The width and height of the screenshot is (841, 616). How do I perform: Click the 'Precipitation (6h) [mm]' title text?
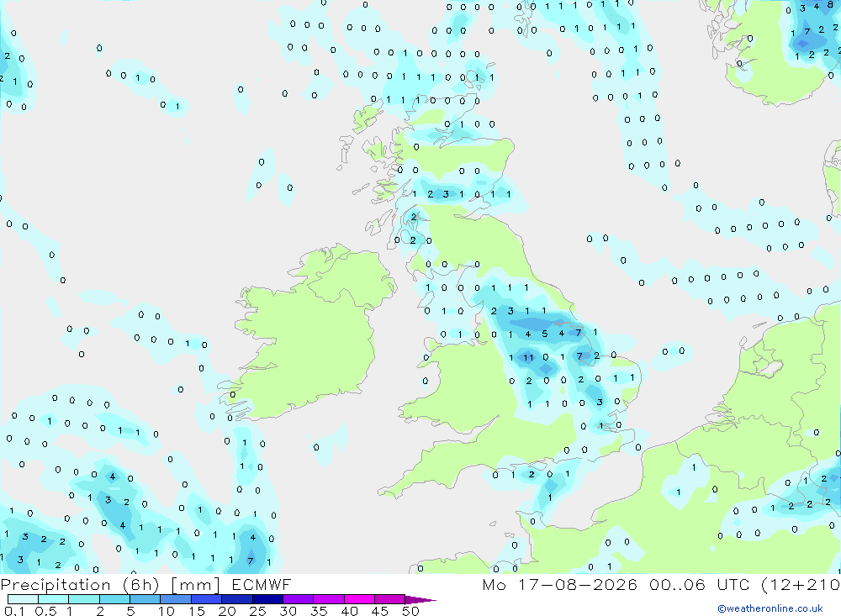click(110, 585)
